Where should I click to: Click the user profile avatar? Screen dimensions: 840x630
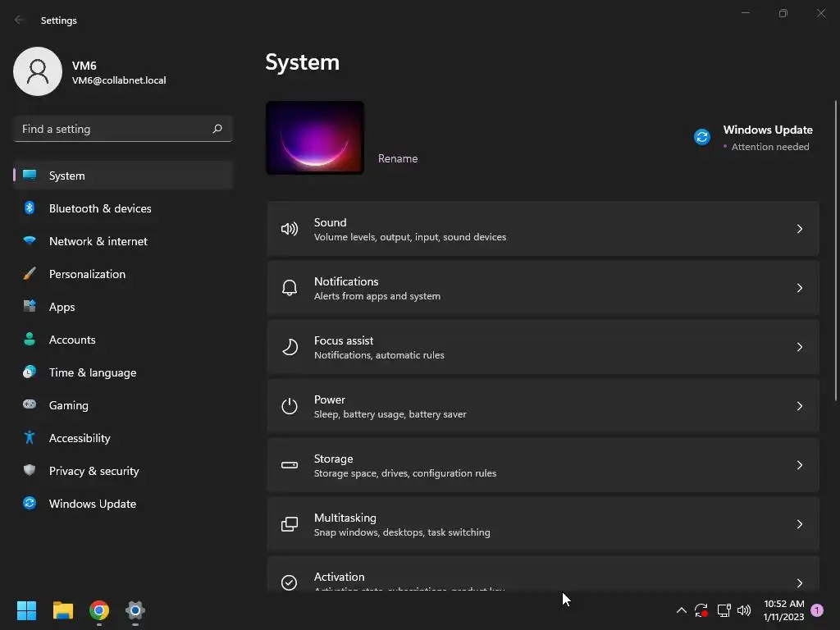pos(38,71)
